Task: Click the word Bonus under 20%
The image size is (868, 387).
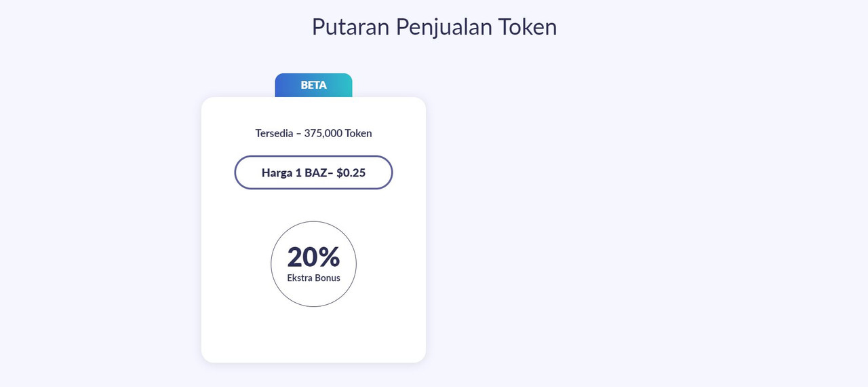Action: pos(328,278)
